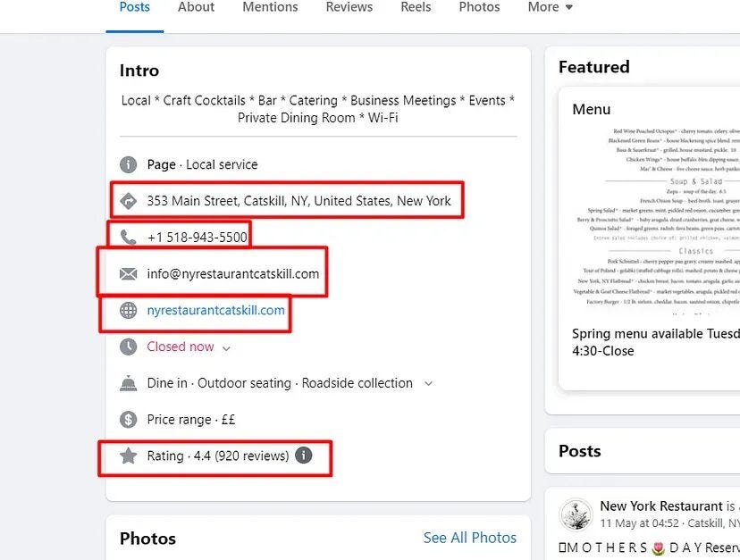Expand the Closed now hours chevron
This screenshot has height=560, width=740.
point(226,347)
